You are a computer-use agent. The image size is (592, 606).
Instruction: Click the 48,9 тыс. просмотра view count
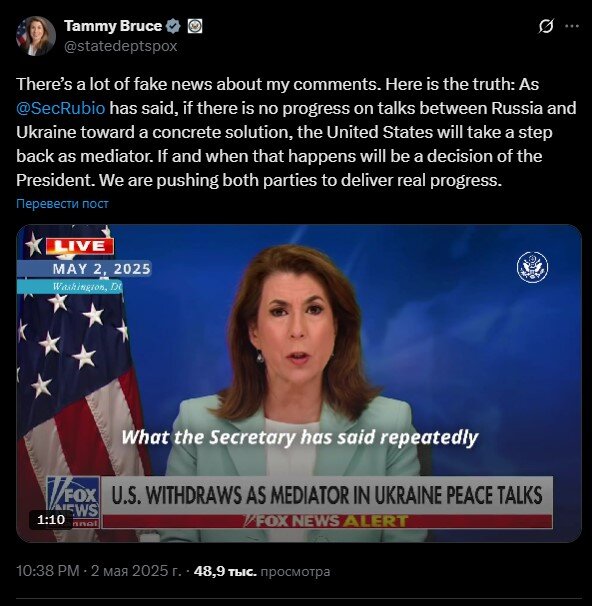click(x=262, y=571)
